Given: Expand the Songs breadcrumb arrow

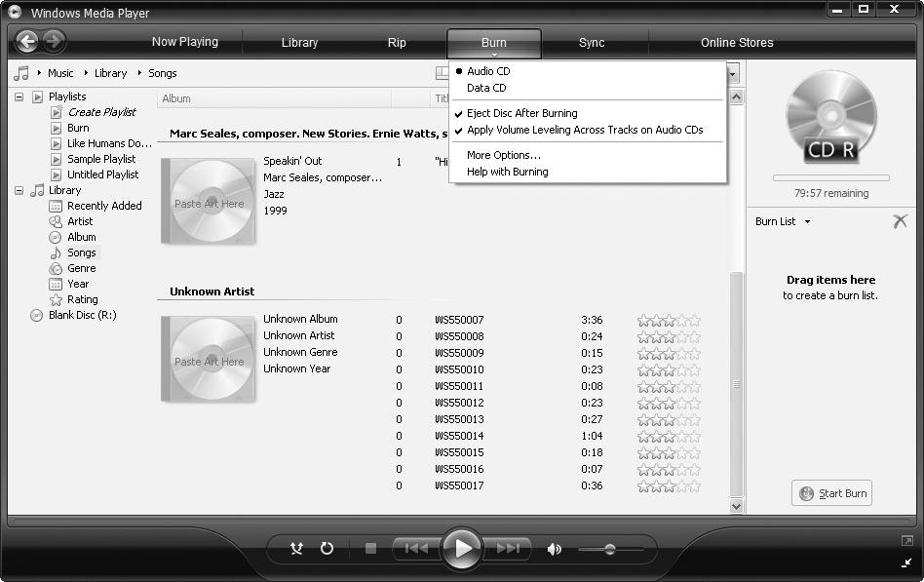Looking at the screenshot, I should click(139, 73).
